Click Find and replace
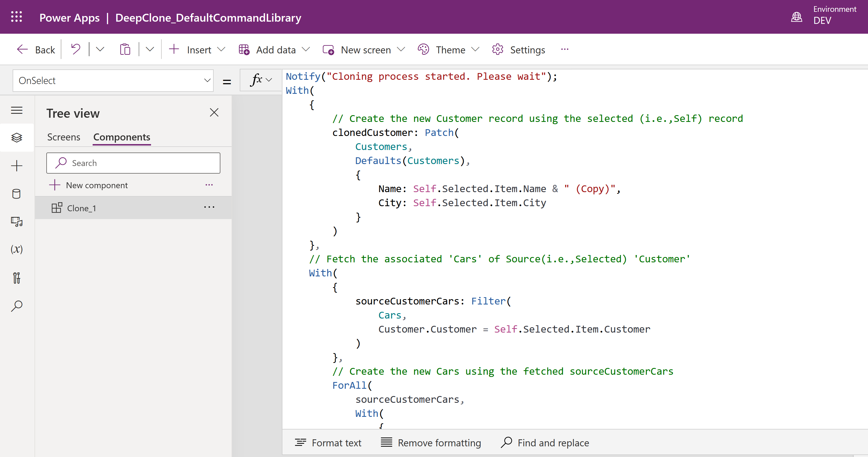Viewport: 868px width, 457px height. tap(545, 442)
